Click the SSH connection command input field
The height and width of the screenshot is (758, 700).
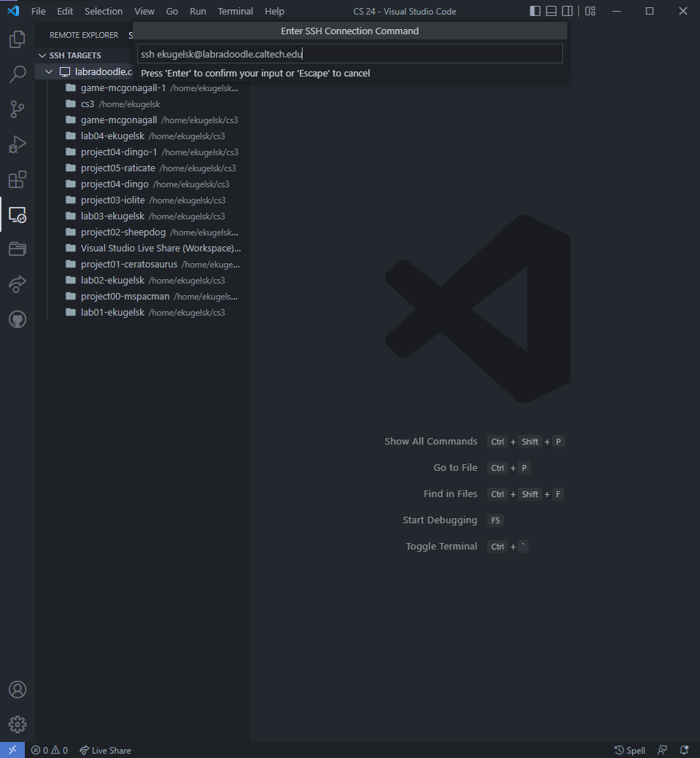coord(350,54)
